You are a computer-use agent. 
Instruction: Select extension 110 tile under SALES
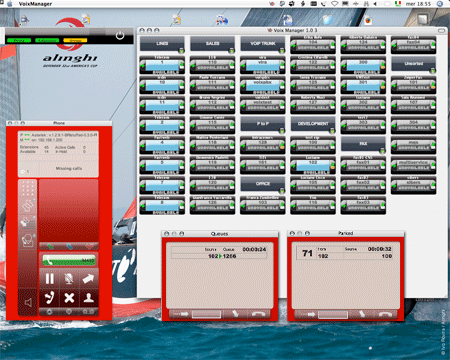[x=212, y=65]
